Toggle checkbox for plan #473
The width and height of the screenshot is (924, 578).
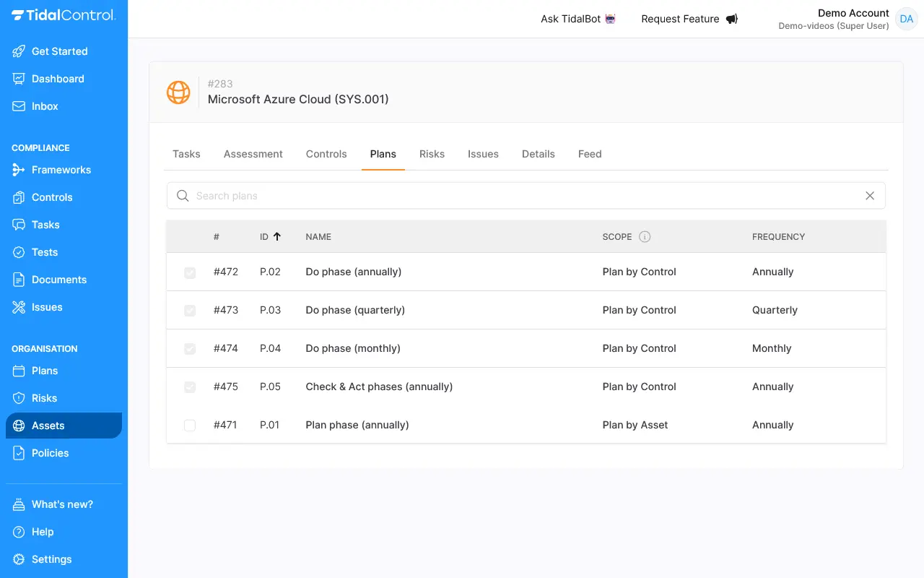tap(190, 311)
